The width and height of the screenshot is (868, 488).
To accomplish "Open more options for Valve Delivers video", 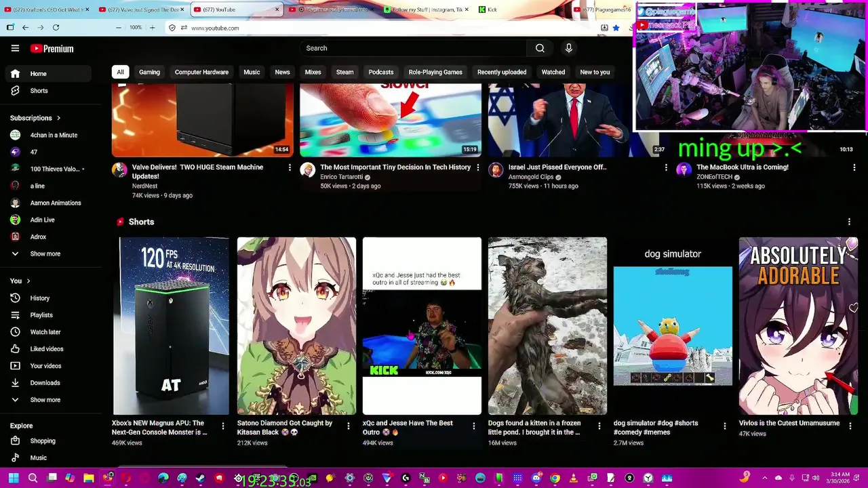I will [x=290, y=167].
